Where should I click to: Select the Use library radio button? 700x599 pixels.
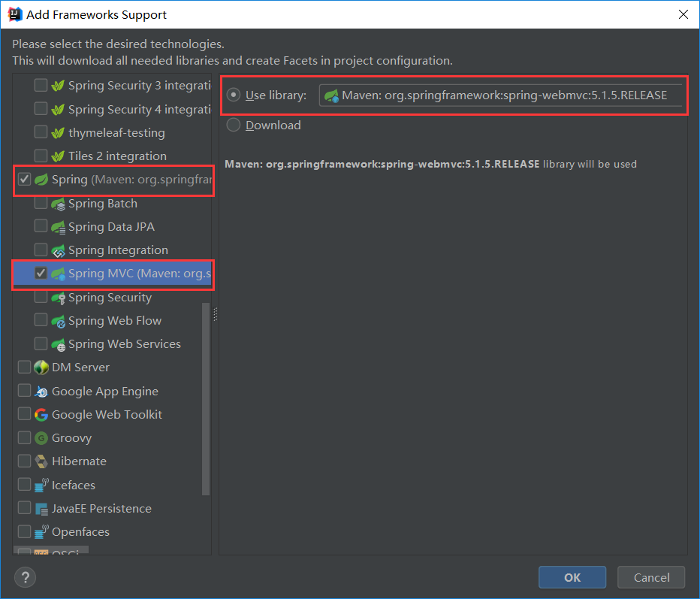pos(234,95)
